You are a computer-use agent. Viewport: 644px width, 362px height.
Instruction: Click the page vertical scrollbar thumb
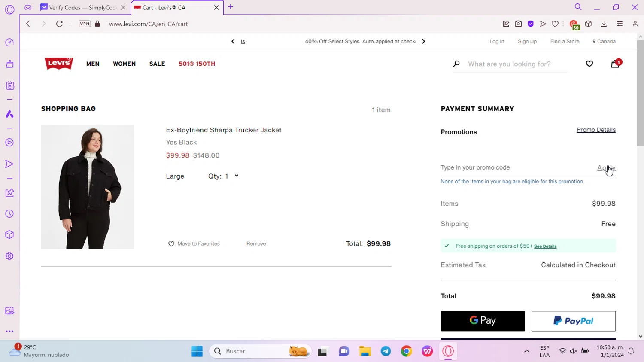coord(640,93)
